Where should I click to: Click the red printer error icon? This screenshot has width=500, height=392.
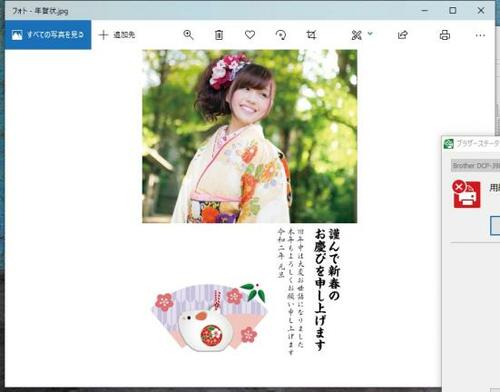tap(466, 194)
